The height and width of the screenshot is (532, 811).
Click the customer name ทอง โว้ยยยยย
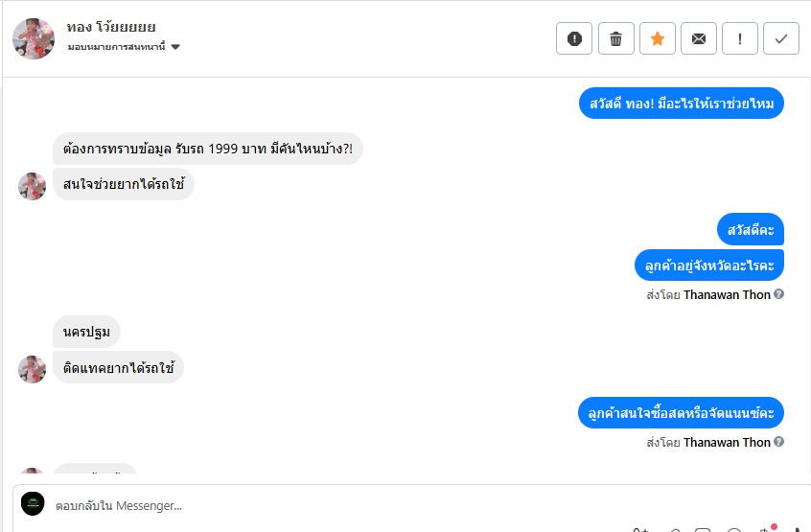pyautogui.click(x=111, y=27)
